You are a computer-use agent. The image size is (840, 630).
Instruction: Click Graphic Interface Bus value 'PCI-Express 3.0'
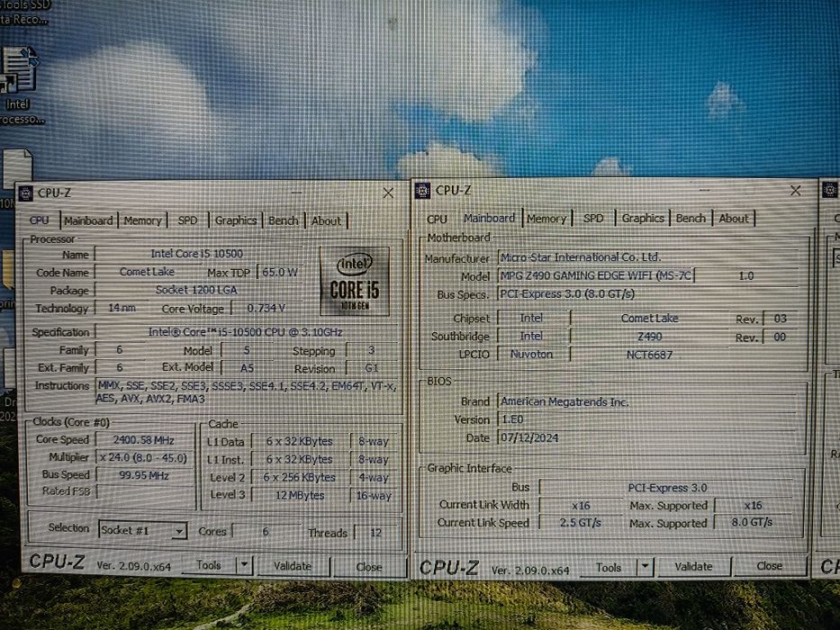pyautogui.click(x=667, y=488)
